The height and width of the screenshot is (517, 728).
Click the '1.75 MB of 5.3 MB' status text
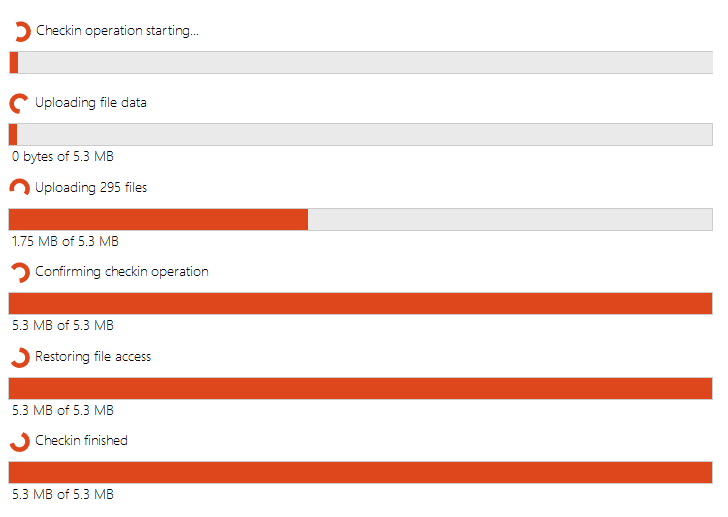[x=65, y=241]
